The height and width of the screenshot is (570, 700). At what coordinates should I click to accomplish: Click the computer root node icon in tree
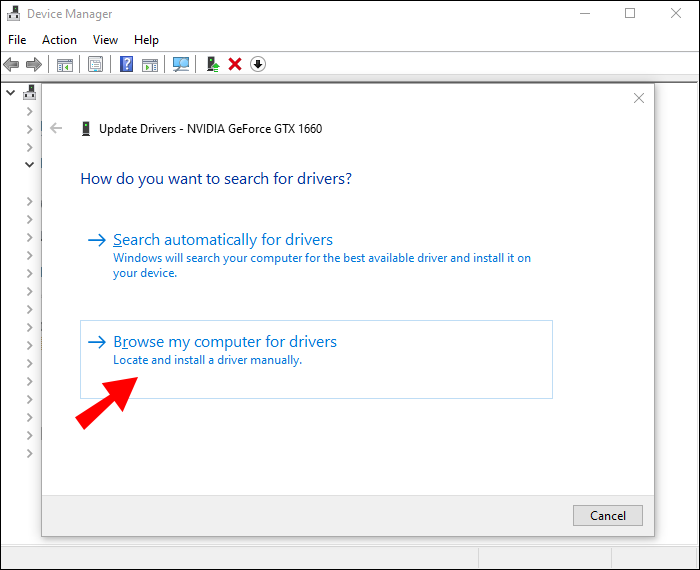(30, 92)
